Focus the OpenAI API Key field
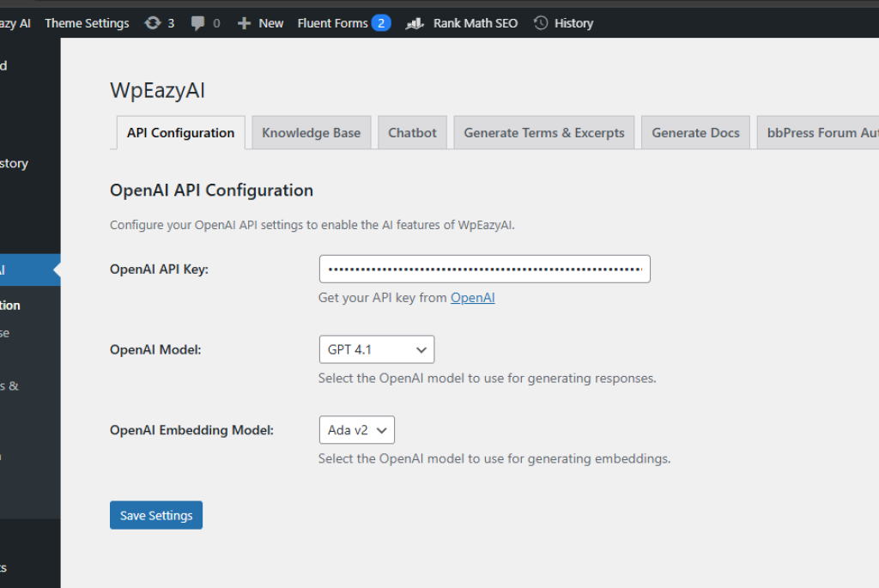Image resolution: width=879 pixels, height=588 pixels. (484, 269)
